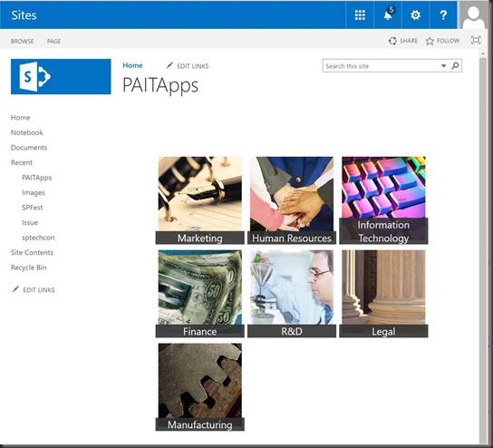Open the Manufacturing tile
Screen dimensions: 493x448
tap(200, 386)
